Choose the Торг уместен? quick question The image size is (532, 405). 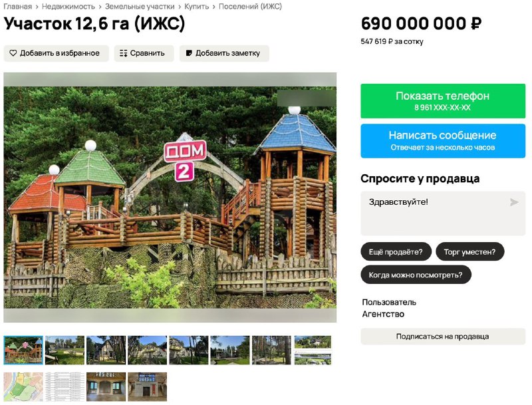click(x=470, y=251)
